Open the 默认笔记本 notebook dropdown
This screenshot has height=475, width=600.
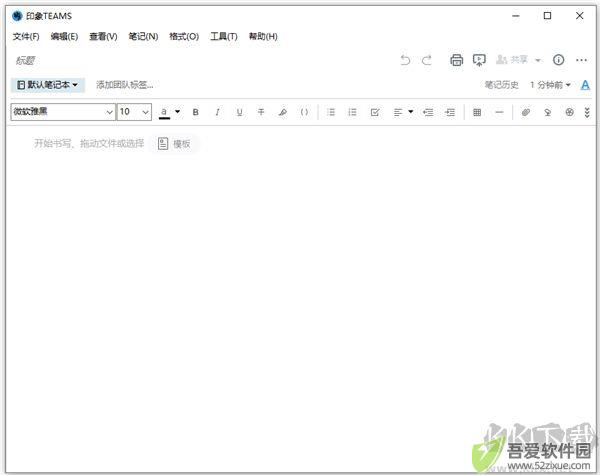pyautogui.click(x=48, y=85)
